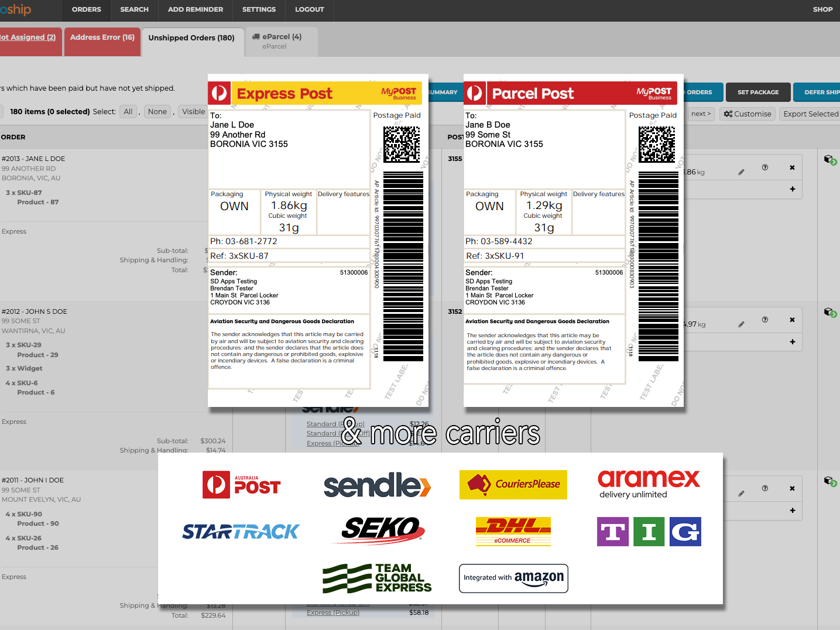Image resolution: width=840 pixels, height=630 pixels.
Task: Click the 1.86 kg weight value
Action: (x=694, y=172)
